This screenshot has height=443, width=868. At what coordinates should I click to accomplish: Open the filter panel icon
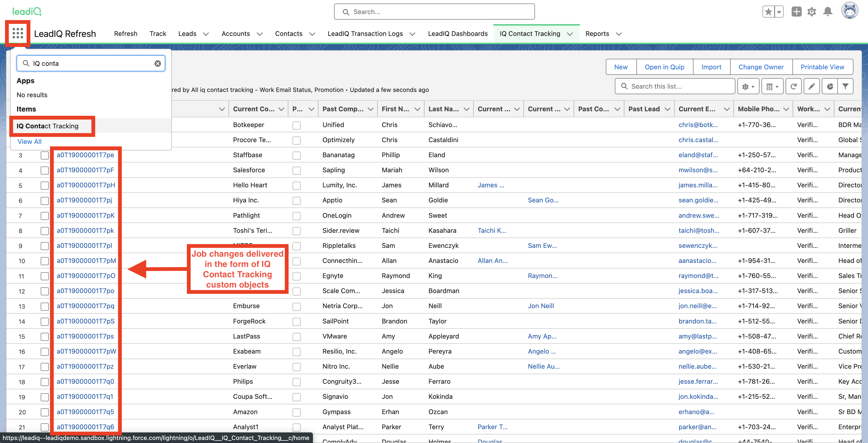coord(846,86)
